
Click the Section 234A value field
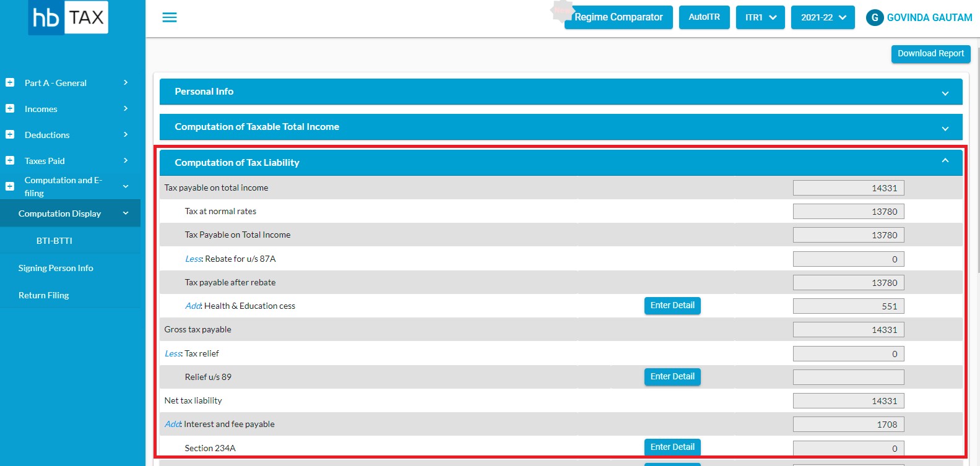[849, 449]
